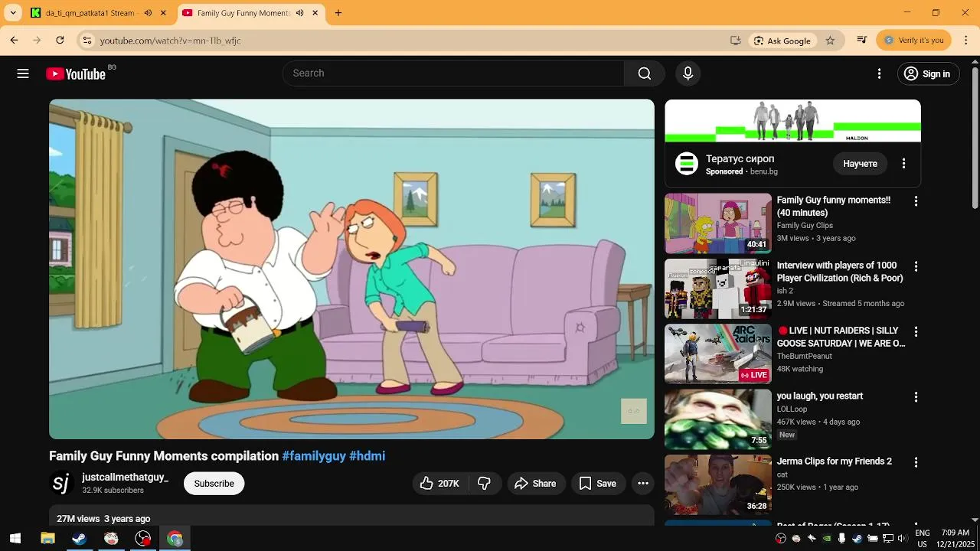The height and width of the screenshot is (551, 980).
Task: Open justcallmethatguy_ channel name link
Action: pyautogui.click(x=125, y=478)
